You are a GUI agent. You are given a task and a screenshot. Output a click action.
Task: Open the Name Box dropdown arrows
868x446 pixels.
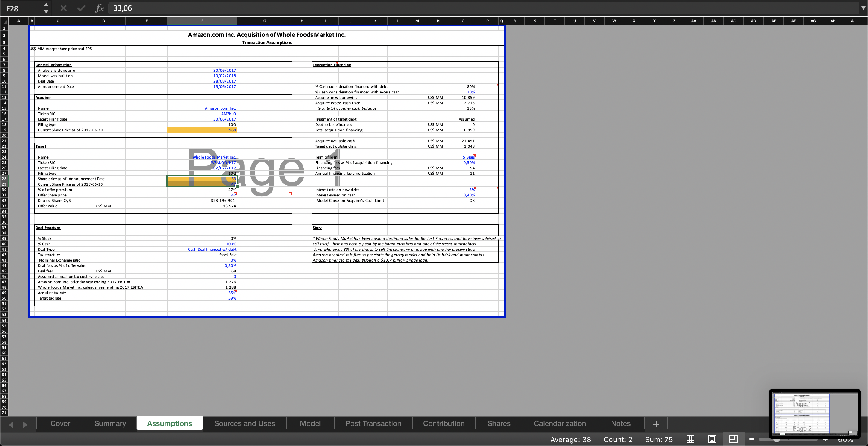coord(46,8)
